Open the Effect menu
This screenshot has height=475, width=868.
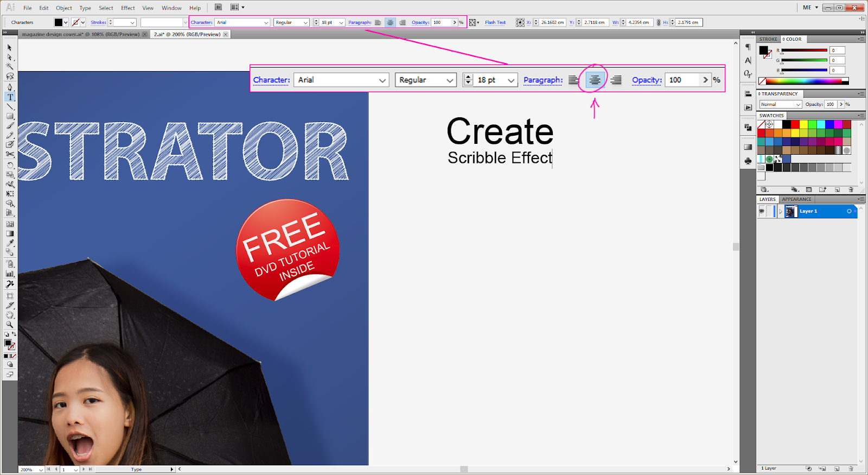128,8
